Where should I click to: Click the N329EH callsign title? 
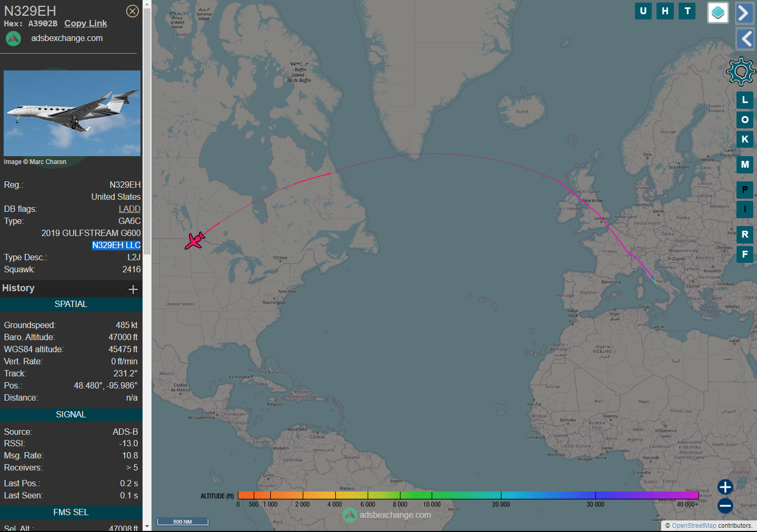30,11
